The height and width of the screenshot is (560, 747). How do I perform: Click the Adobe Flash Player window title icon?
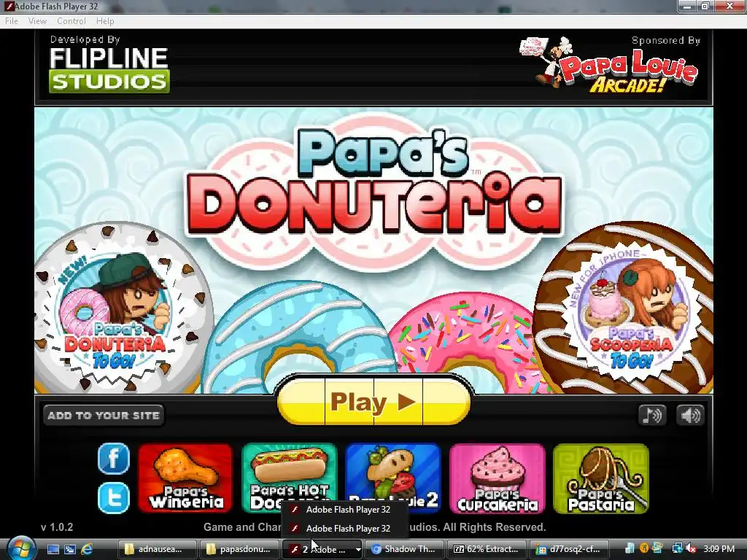[x=9, y=6]
